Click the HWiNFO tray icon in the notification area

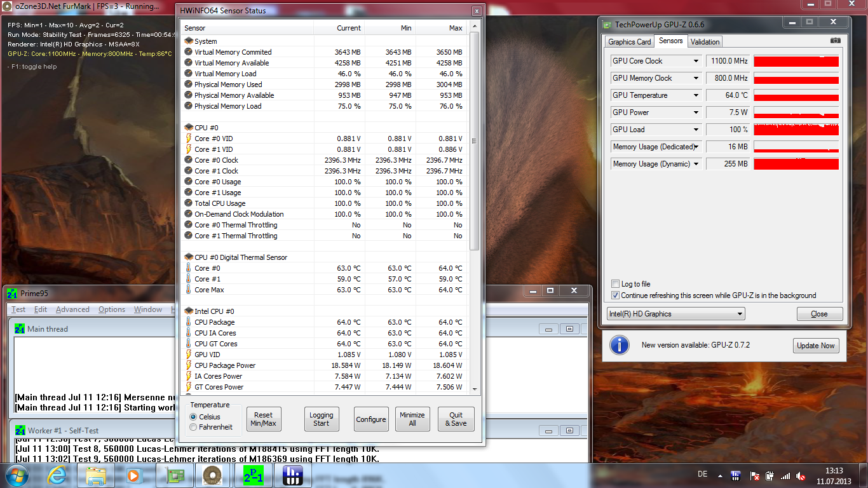[x=735, y=475]
